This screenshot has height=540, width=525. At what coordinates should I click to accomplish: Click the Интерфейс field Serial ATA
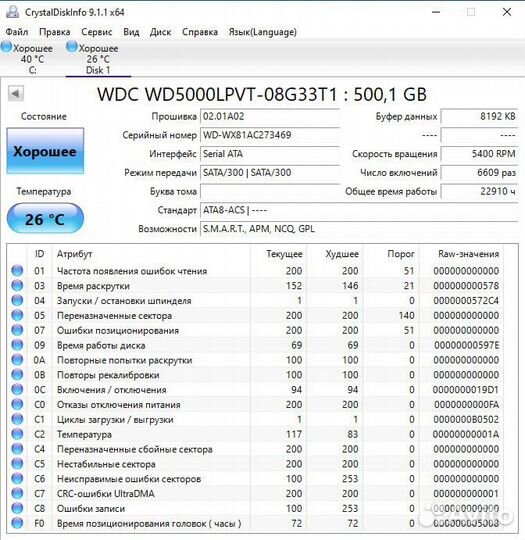coord(270,154)
